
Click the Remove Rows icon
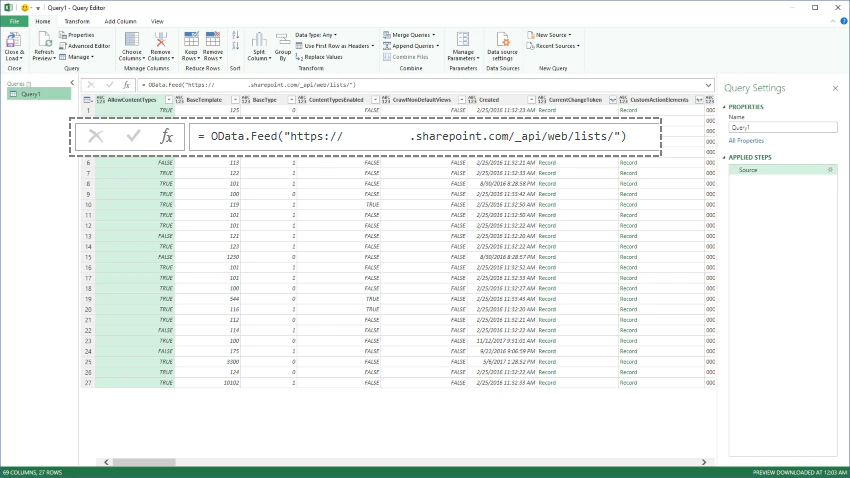pos(212,40)
